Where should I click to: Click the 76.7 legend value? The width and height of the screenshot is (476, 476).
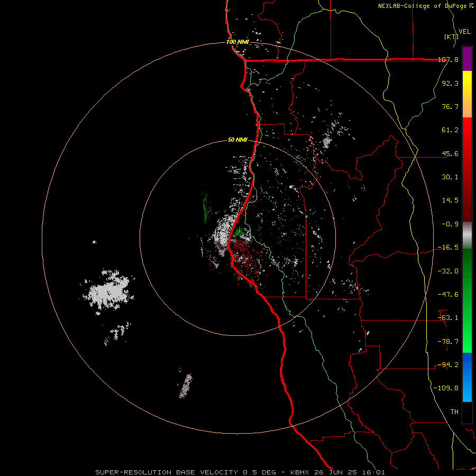point(450,106)
